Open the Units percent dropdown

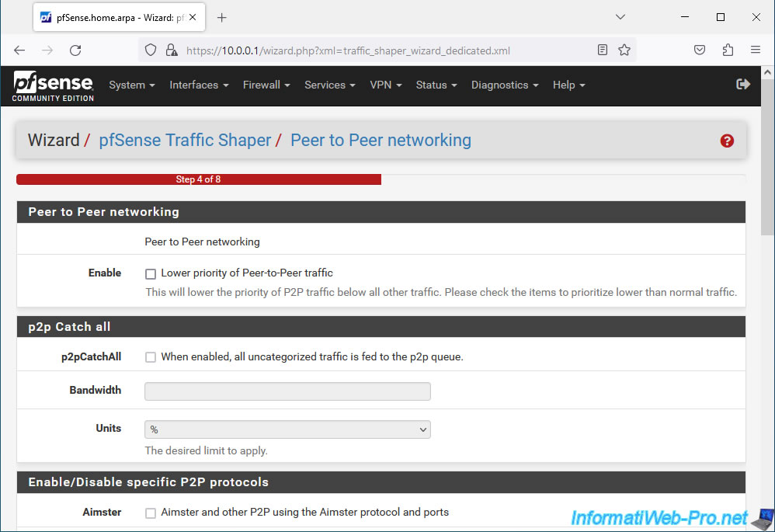tap(287, 429)
